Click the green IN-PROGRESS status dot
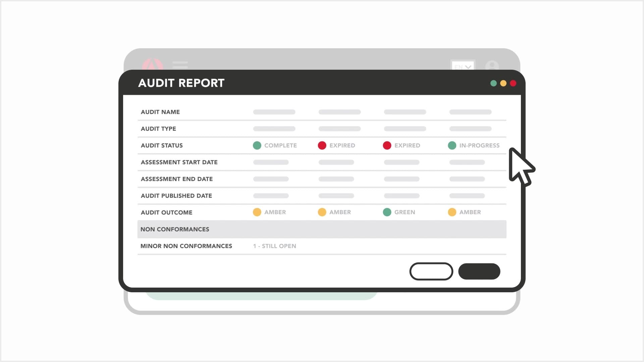The image size is (644, 362). (x=452, y=145)
